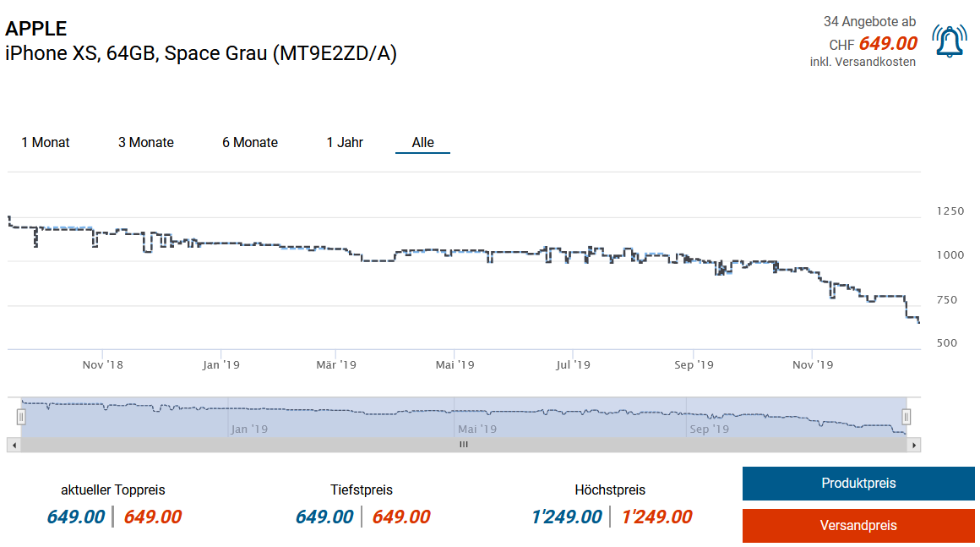This screenshot has height=547, width=980.
Task: Click the navigator scrollbar grip
Action: pos(464,445)
